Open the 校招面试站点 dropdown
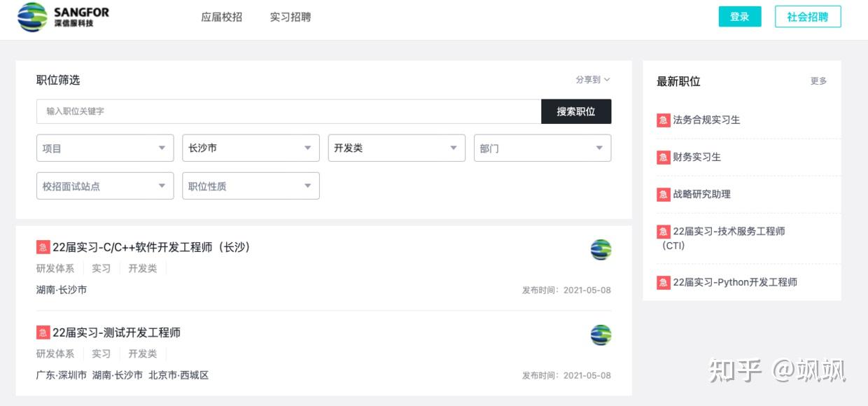The width and height of the screenshot is (868, 406). coord(105,186)
